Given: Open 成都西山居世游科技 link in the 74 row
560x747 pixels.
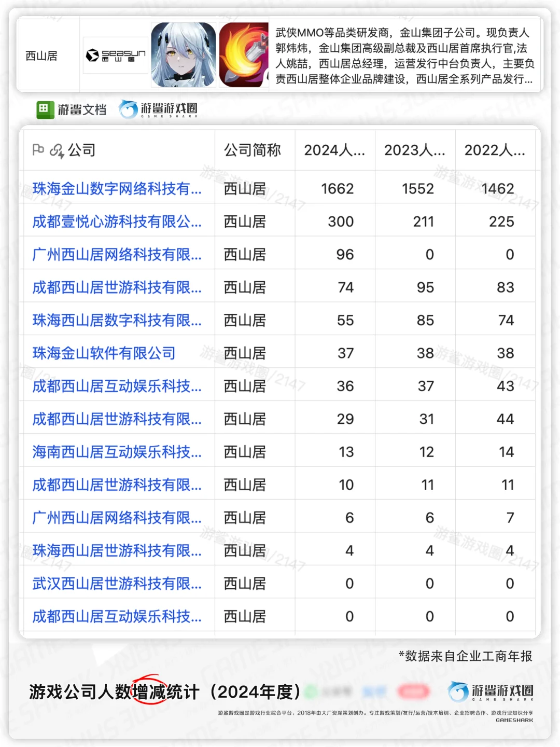Looking at the screenshot, I should tap(117, 287).
